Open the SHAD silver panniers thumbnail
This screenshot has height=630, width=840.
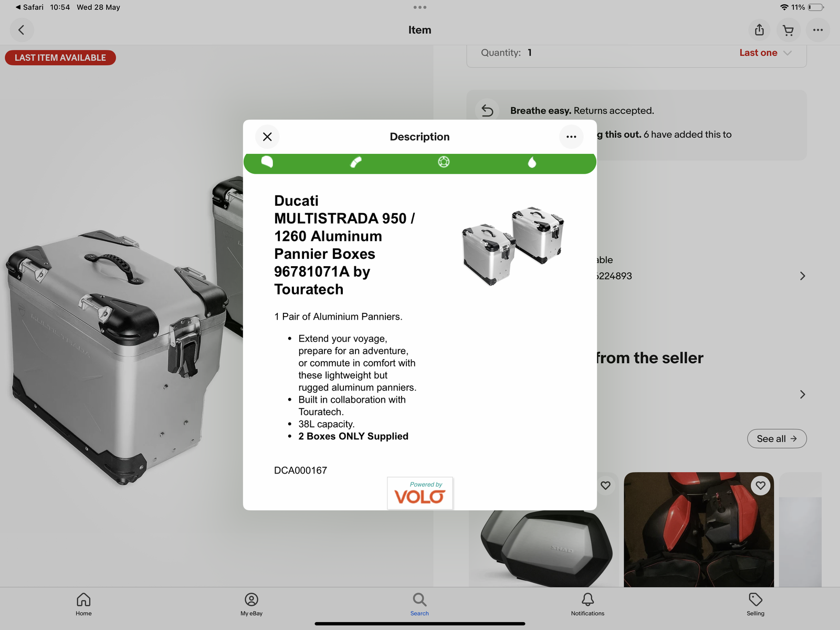(x=543, y=549)
